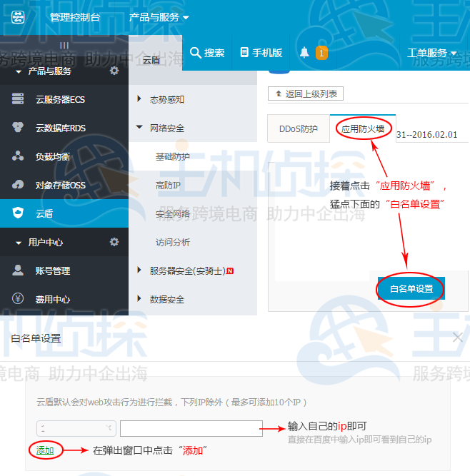
Task: Switch to the DDoS防护 tab
Action: pos(299,128)
